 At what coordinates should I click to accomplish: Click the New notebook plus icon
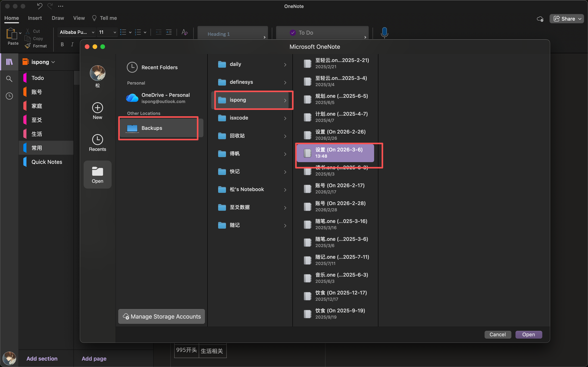pyautogui.click(x=97, y=108)
